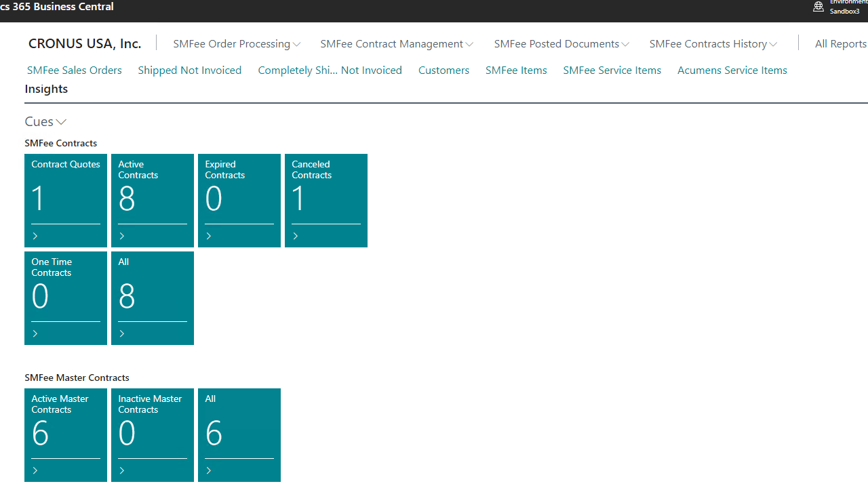The width and height of the screenshot is (868, 488).
Task: Expand the SMFee Order Processing menu
Action: 236,44
